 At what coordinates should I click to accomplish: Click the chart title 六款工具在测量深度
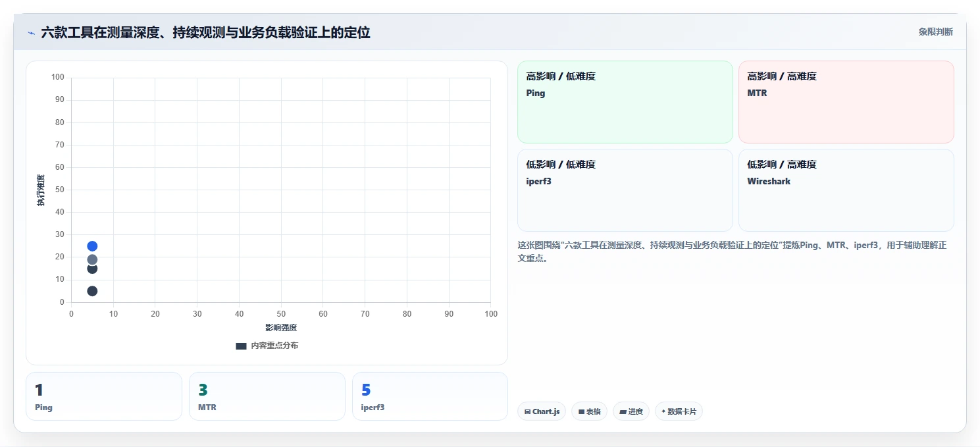coord(205,32)
